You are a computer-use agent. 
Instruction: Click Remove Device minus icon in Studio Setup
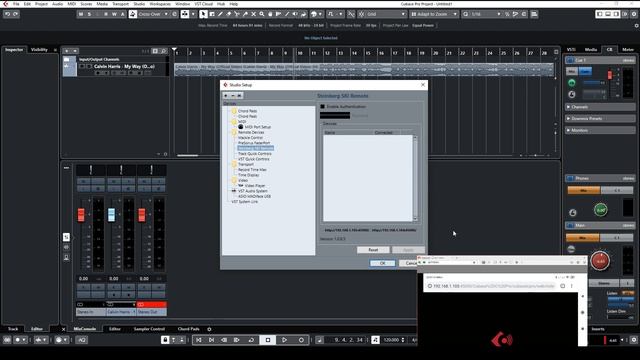click(x=233, y=96)
